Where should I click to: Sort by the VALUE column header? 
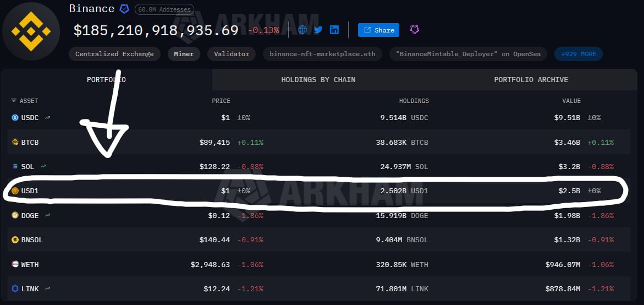click(x=571, y=101)
